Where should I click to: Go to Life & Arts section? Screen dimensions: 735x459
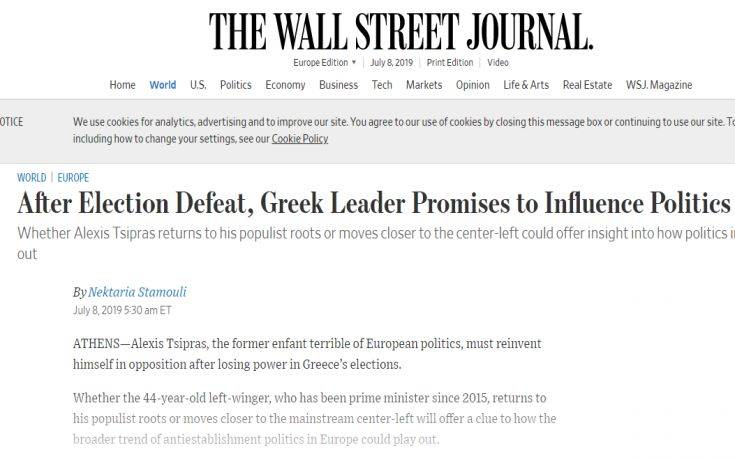526,85
